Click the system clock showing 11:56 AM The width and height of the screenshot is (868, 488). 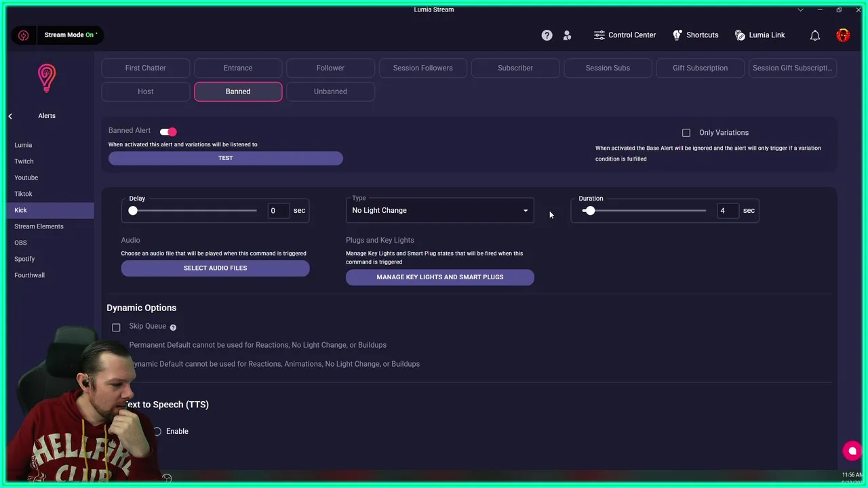pyautogui.click(x=852, y=475)
